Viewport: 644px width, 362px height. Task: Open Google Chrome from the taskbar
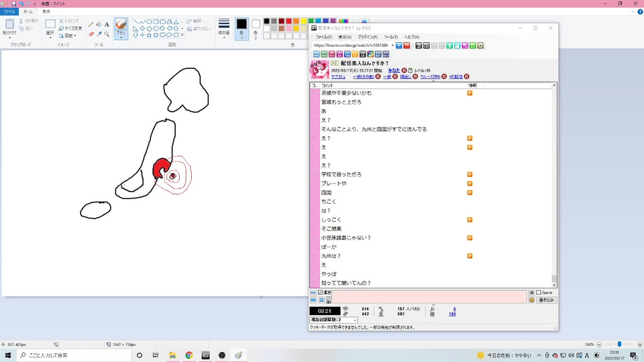point(189,355)
